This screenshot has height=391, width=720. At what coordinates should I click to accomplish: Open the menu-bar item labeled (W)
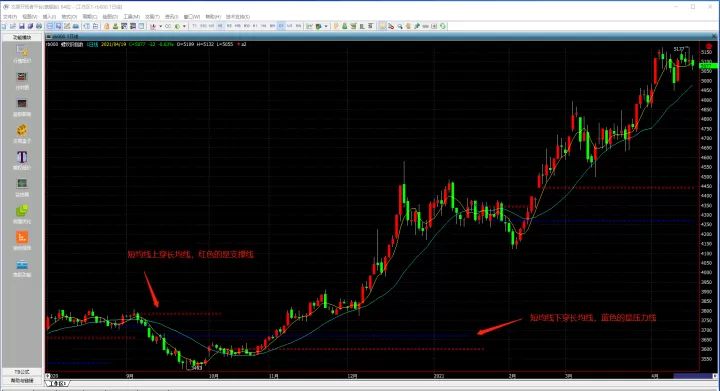click(x=192, y=17)
